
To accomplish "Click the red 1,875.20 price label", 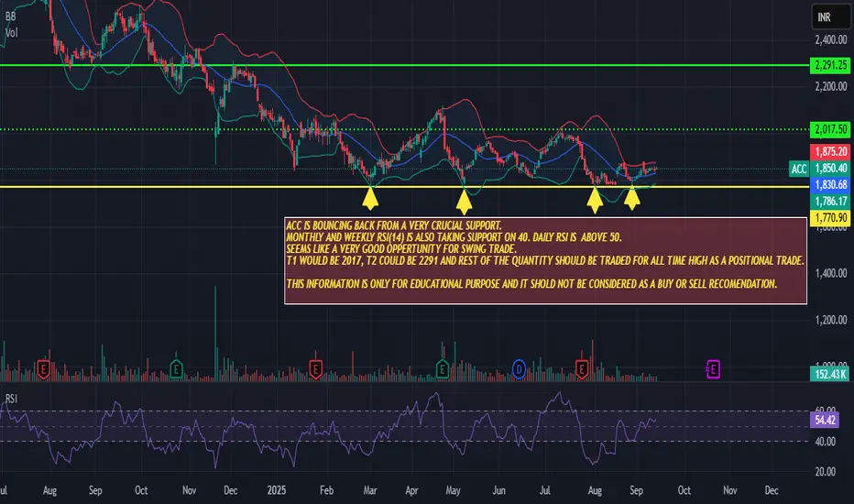I will point(829,151).
